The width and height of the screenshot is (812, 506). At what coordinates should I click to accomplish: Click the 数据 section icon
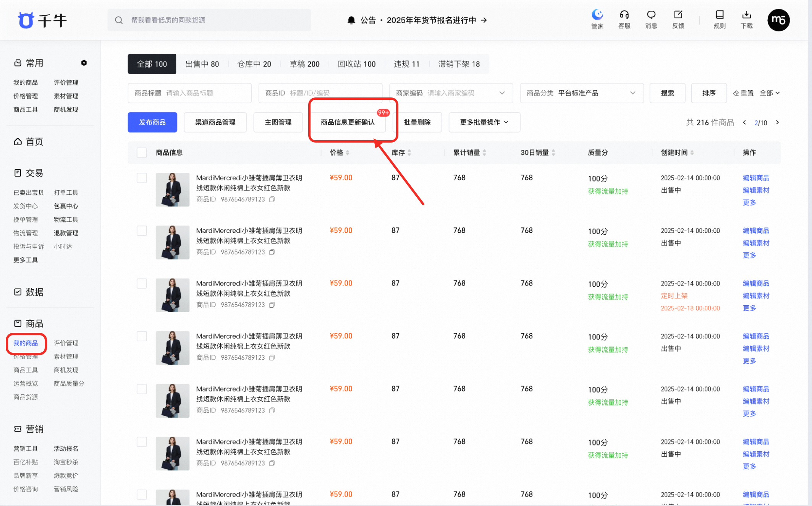18,292
